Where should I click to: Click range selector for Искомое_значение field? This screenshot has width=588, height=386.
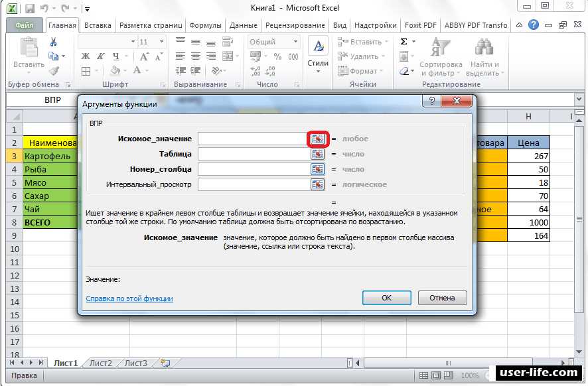[318, 139]
